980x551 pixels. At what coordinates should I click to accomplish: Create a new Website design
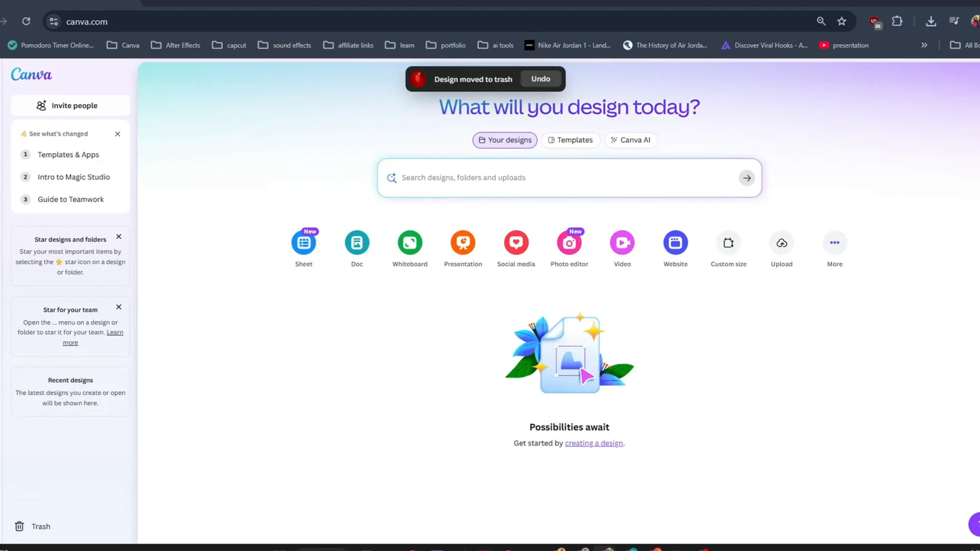(x=676, y=243)
